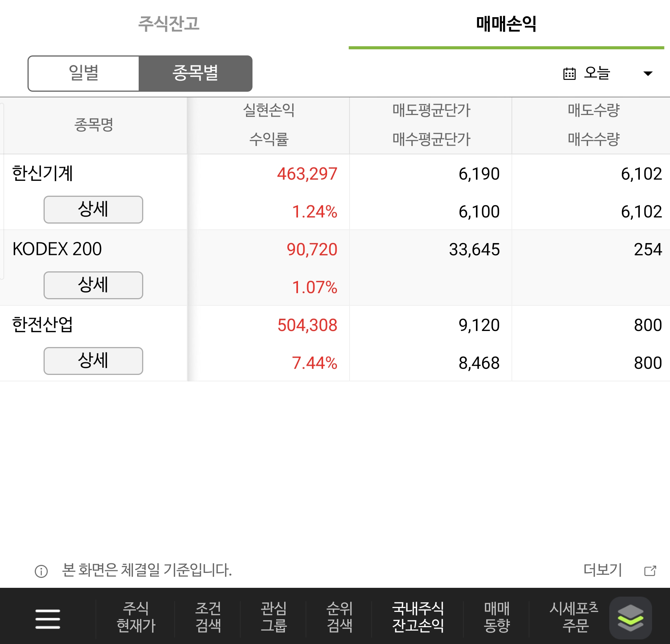The image size is (670, 644).
Task: Click the 한신기계 stock name
Action: 42,174
